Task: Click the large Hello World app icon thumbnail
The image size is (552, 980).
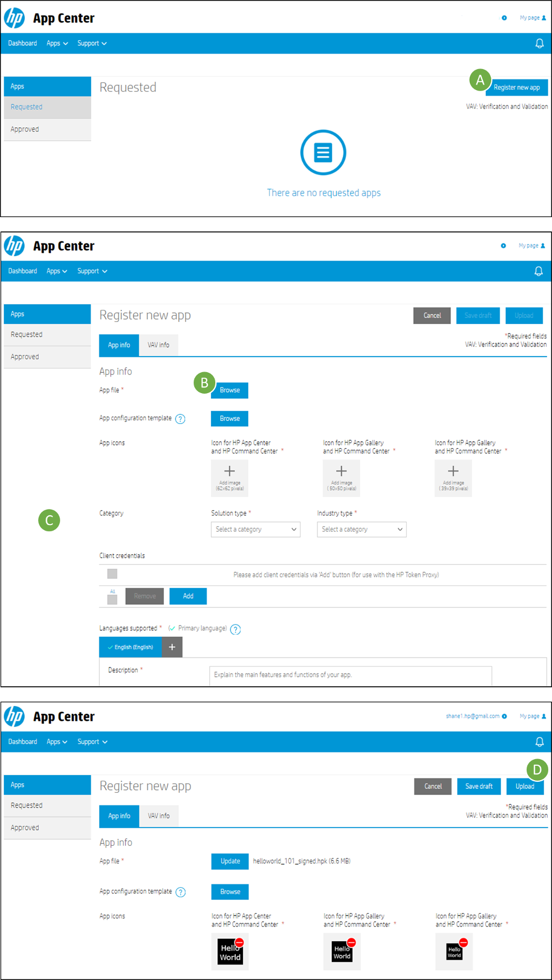Action: (230, 951)
